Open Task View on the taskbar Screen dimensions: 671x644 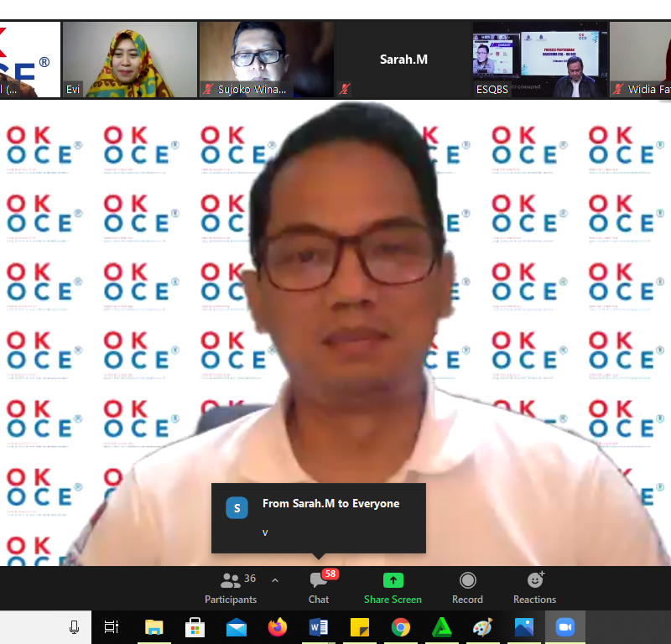click(112, 627)
